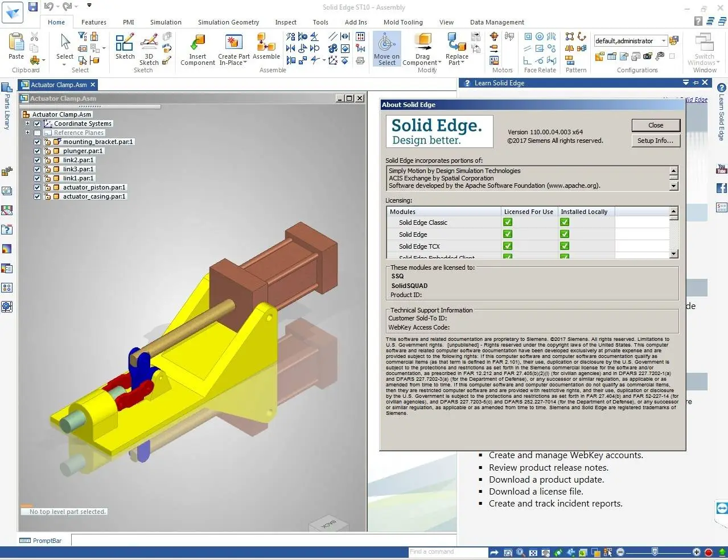
Task: Click Insert Component icon
Action: (198, 43)
